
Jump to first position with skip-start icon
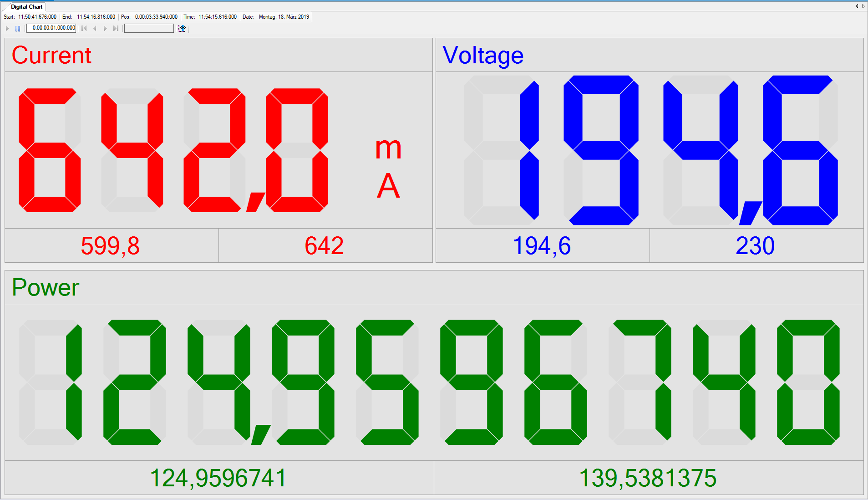[x=84, y=28]
